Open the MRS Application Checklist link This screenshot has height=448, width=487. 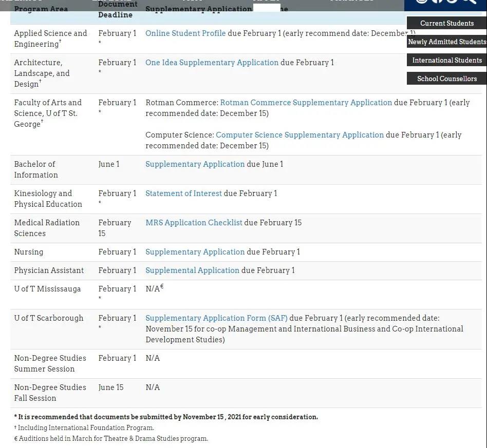tap(194, 223)
